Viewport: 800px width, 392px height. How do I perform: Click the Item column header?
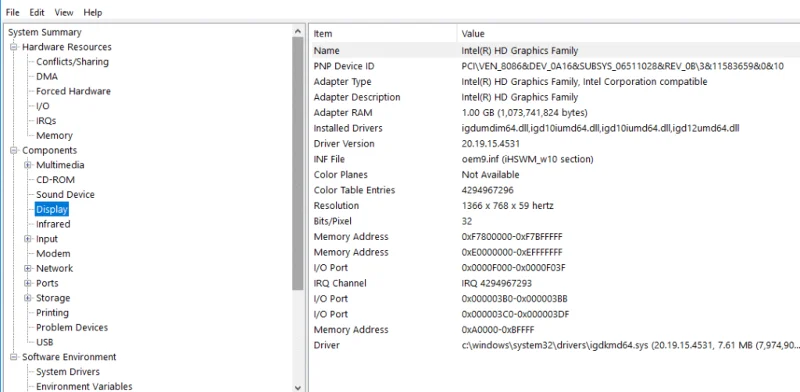(x=383, y=34)
